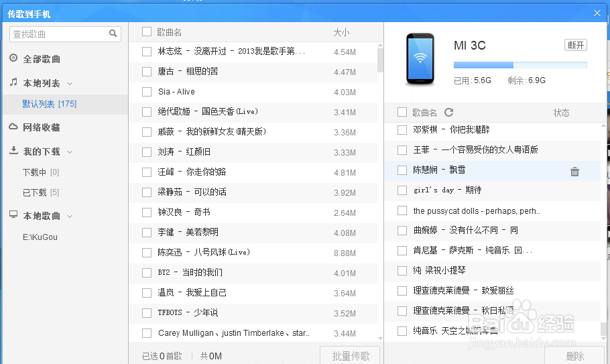Screen dimensions: 610x364
Task: Click the 大小 column header
Action: click(x=341, y=33)
